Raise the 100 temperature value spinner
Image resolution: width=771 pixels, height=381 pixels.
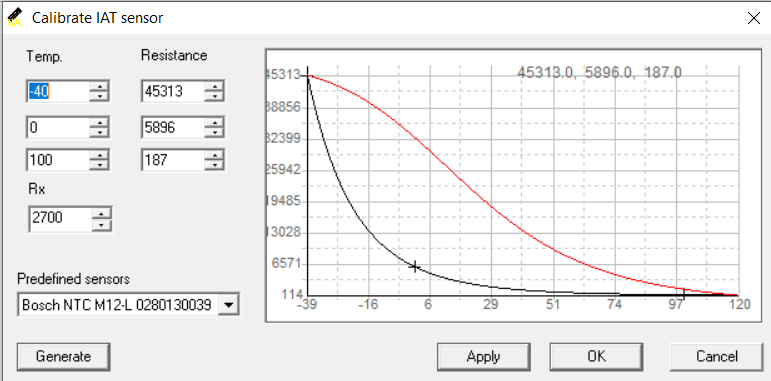click(x=99, y=155)
